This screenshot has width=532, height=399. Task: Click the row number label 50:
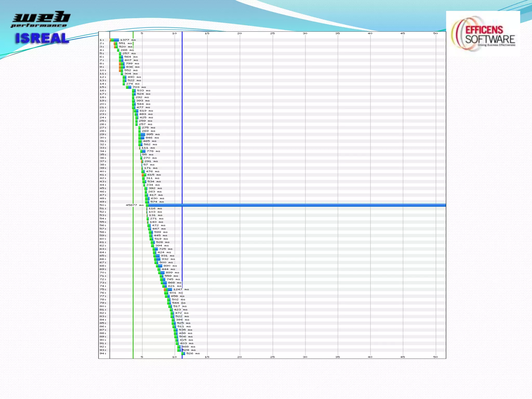tap(103, 205)
